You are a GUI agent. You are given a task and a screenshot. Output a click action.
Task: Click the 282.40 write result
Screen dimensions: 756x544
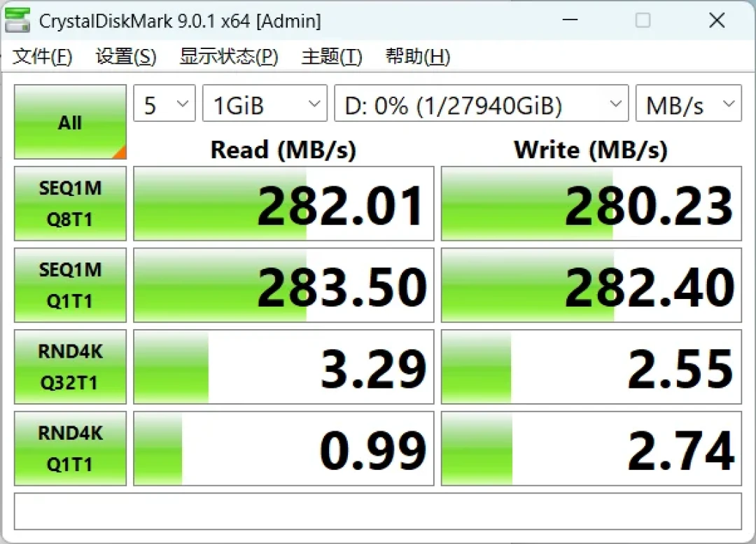point(591,285)
